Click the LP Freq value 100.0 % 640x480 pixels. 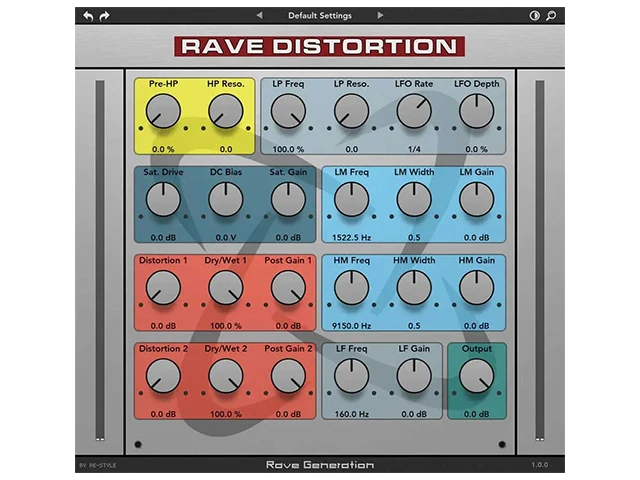[x=288, y=149]
